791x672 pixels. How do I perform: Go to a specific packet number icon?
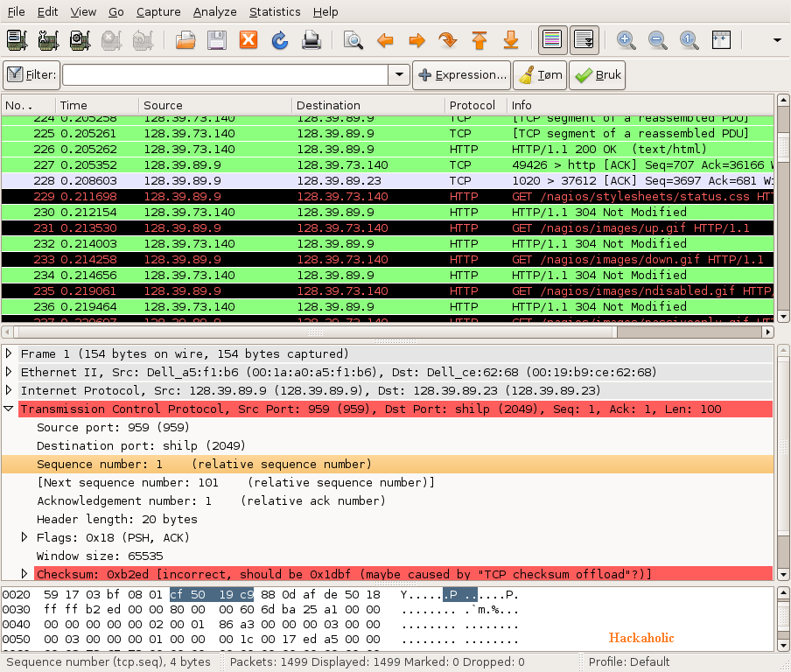click(448, 40)
